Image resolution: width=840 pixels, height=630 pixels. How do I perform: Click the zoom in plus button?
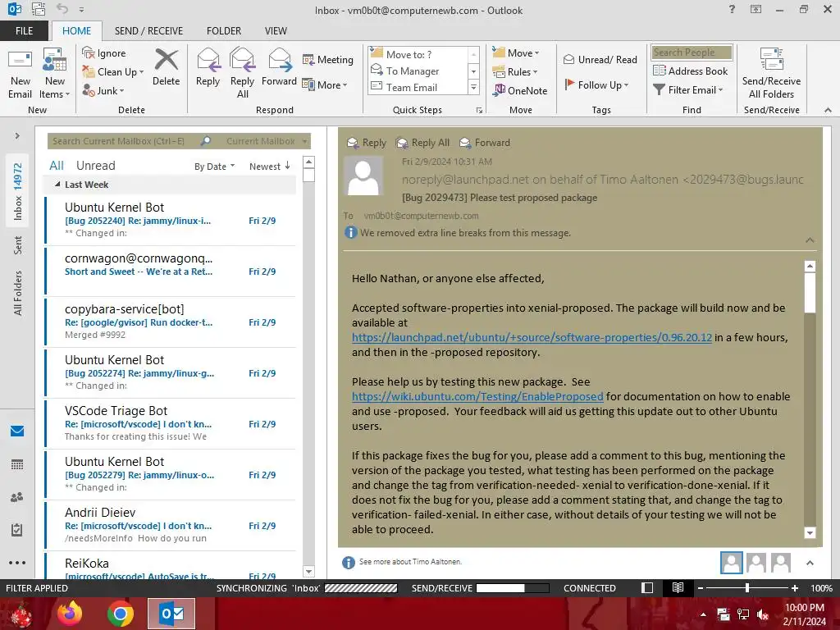click(x=795, y=587)
